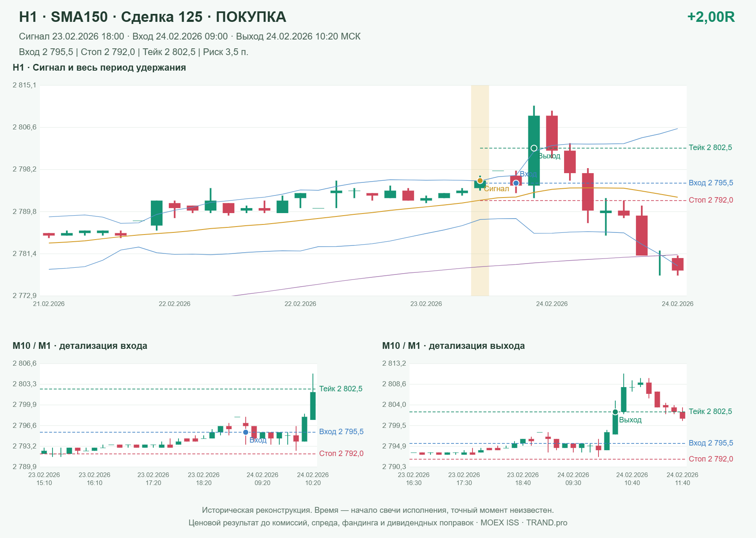This screenshot has height=538, width=756.
Task: Click the 2 772,9 price axis label
Action: [x=24, y=295]
